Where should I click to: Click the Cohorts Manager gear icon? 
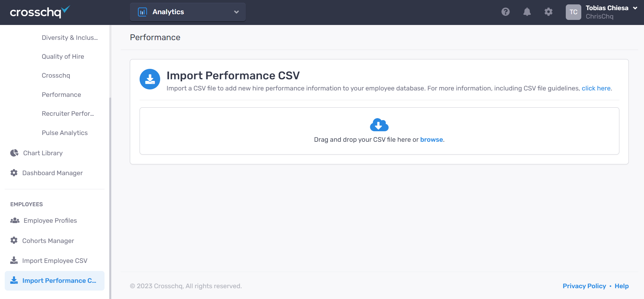pos(14,240)
